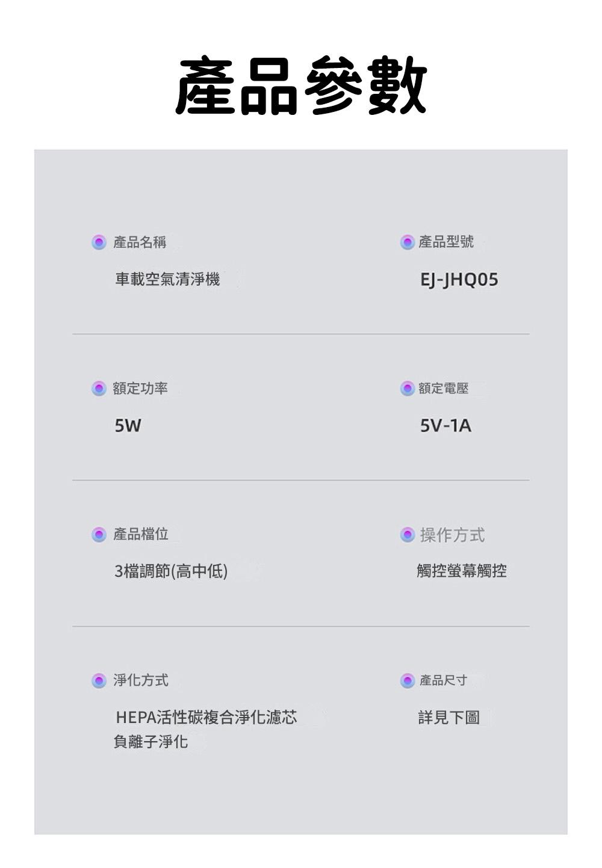This screenshot has width=602, height=868.
Task: Click the bullet icon beside 產品檔位
Action: pyautogui.click(x=99, y=535)
